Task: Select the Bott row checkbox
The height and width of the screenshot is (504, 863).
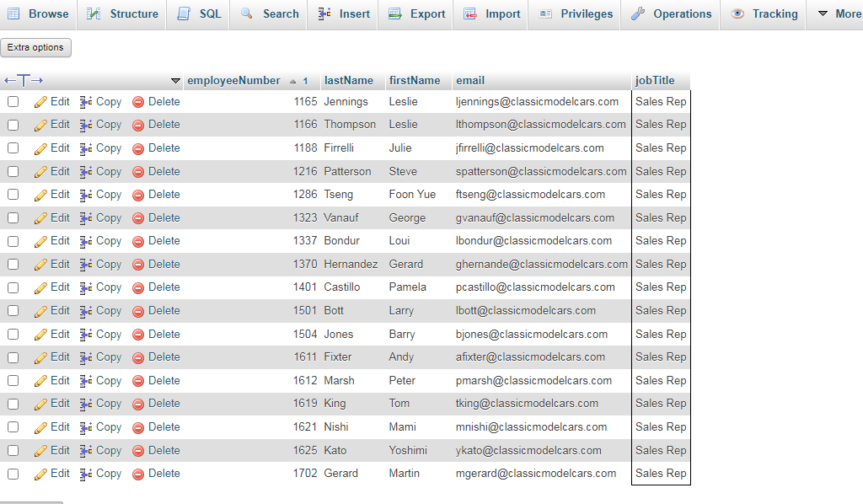Action: [x=13, y=311]
